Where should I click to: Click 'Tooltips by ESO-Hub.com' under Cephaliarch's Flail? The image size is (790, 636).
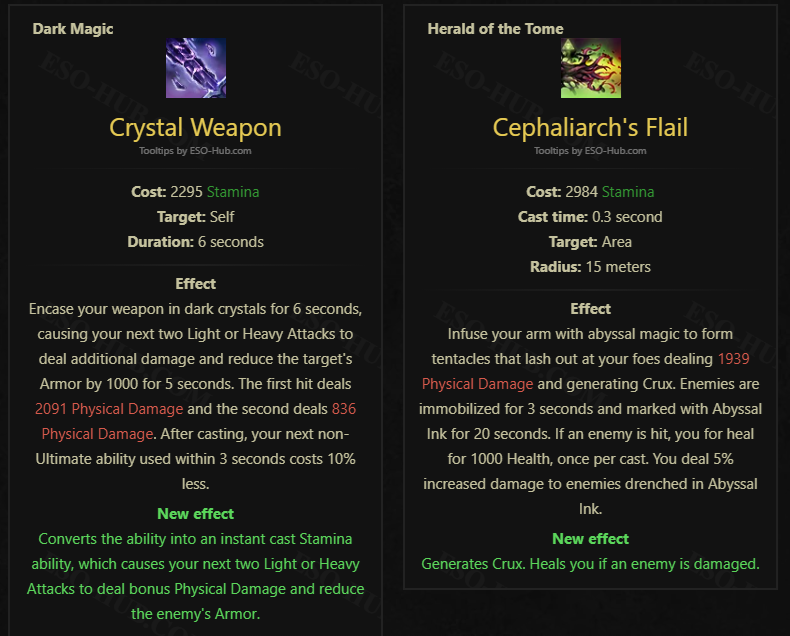click(x=590, y=151)
